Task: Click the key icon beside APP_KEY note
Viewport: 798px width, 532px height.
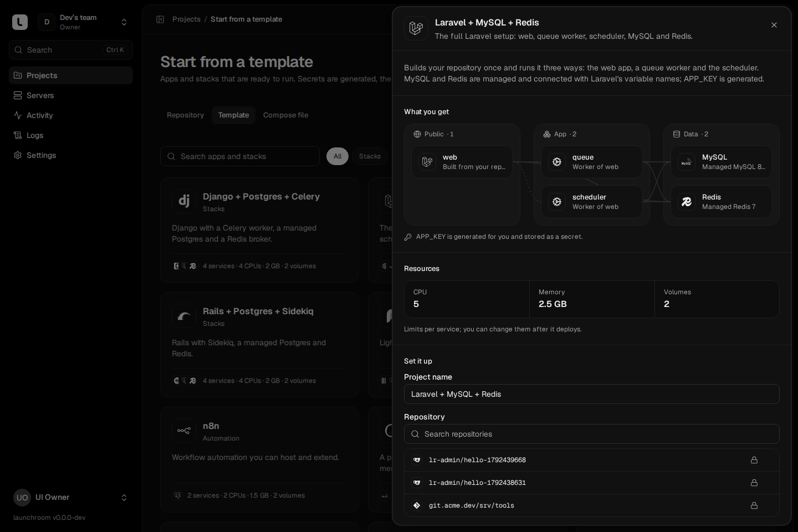Action: point(408,237)
